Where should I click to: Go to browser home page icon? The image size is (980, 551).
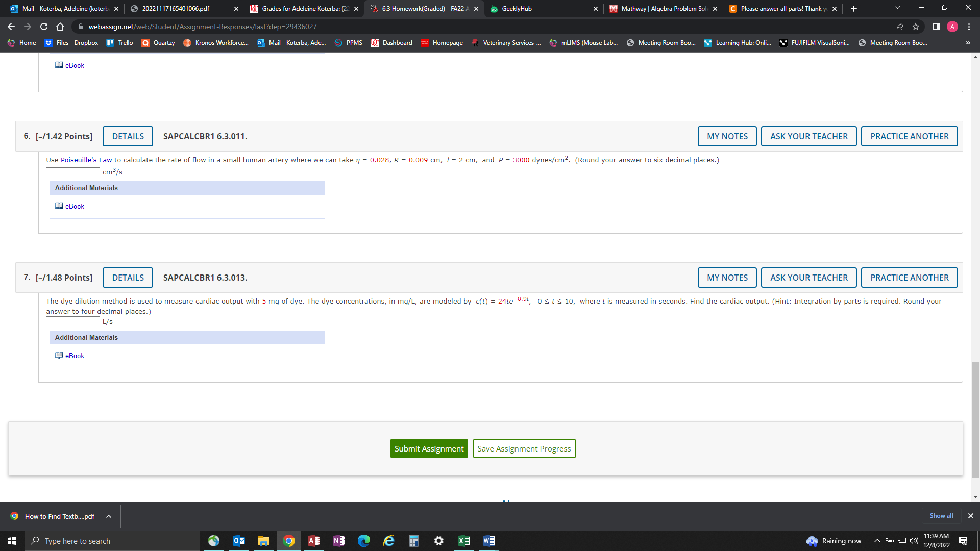[x=60, y=27]
